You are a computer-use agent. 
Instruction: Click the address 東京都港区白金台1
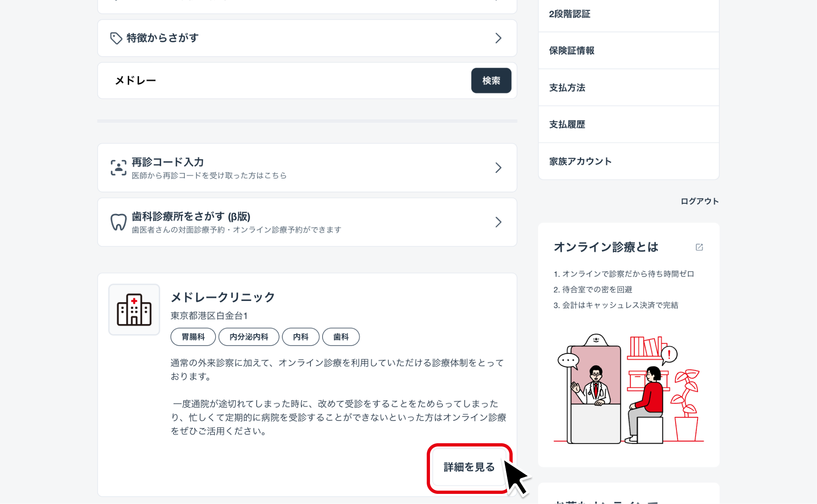(209, 316)
